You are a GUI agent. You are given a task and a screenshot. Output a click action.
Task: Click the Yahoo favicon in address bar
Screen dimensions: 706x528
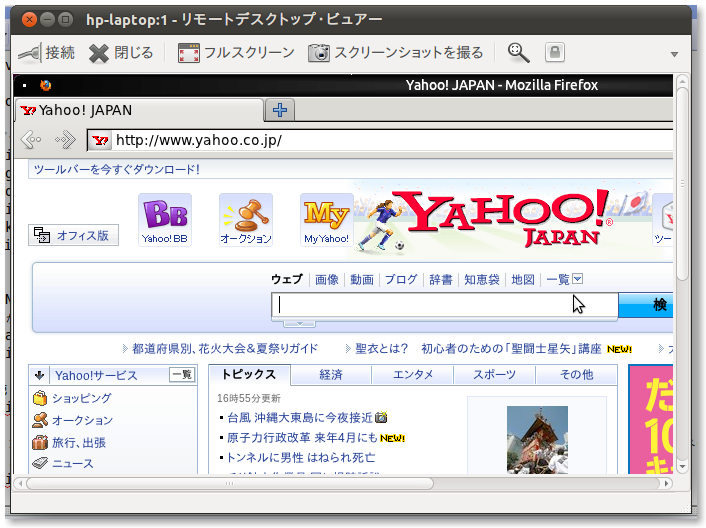100,140
